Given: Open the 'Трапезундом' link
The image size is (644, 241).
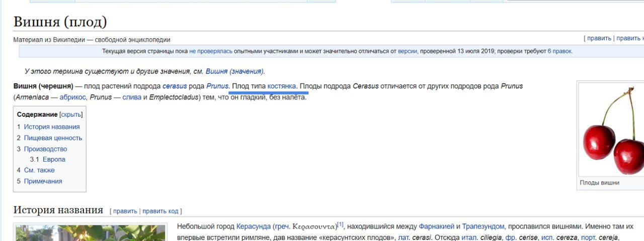Looking at the screenshot, I should (483, 226).
